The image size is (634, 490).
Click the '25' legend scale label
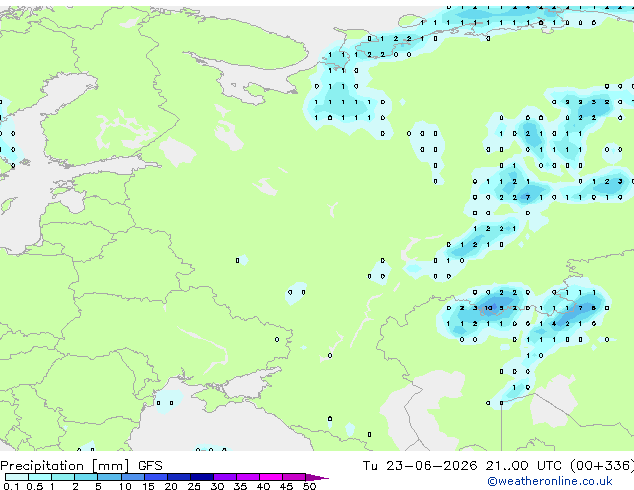point(194,486)
